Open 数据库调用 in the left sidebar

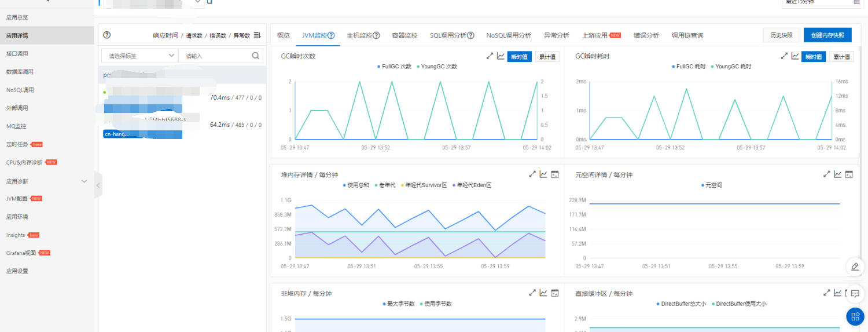point(20,72)
